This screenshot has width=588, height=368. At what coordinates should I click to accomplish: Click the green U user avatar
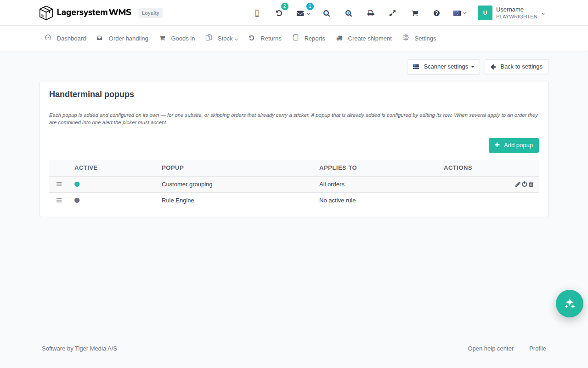pos(485,13)
